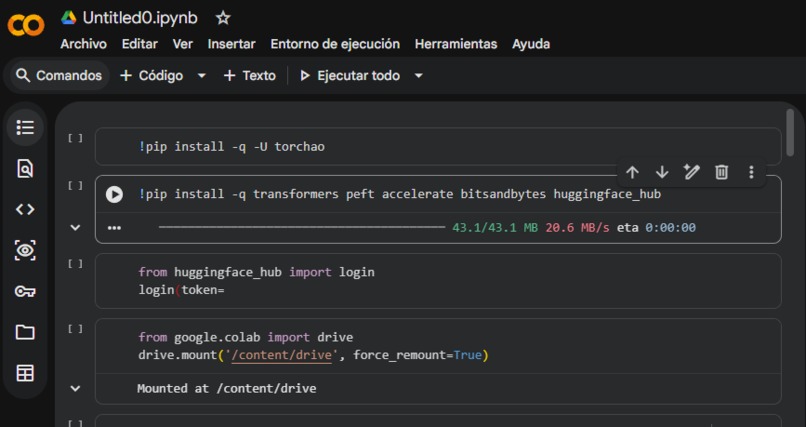
Task: Open the code snippets sidebar panel
Action: tap(25, 209)
